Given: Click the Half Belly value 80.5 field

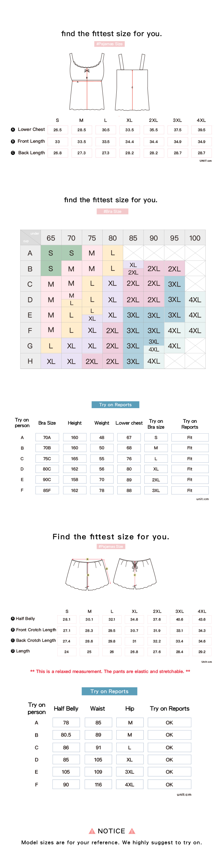Looking at the screenshot, I should [66, 735].
